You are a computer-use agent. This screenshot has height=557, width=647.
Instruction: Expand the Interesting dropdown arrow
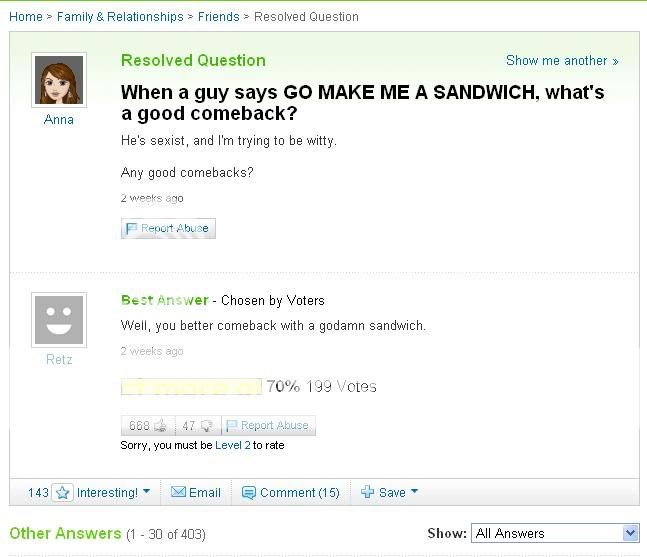click(x=146, y=492)
